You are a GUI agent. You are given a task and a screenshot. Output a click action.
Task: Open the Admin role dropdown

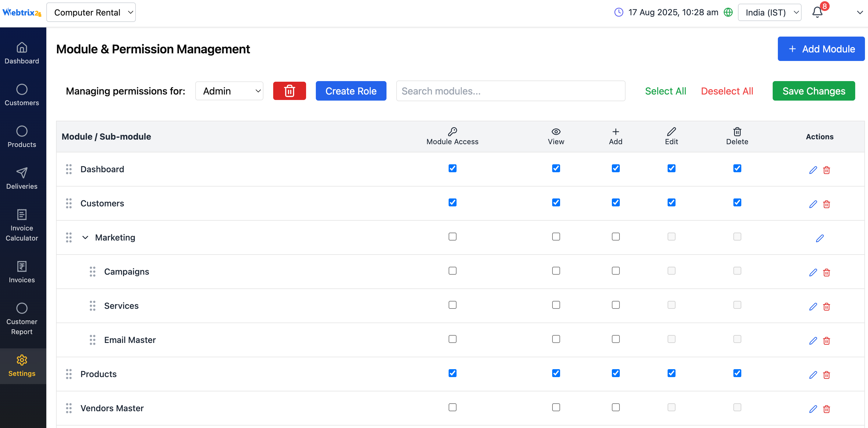pyautogui.click(x=229, y=91)
